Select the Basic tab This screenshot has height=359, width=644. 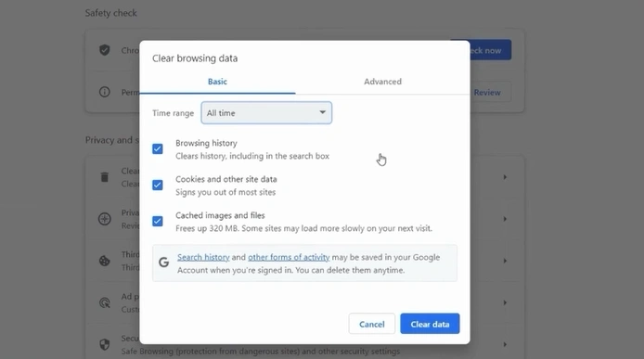pyautogui.click(x=217, y=82)
